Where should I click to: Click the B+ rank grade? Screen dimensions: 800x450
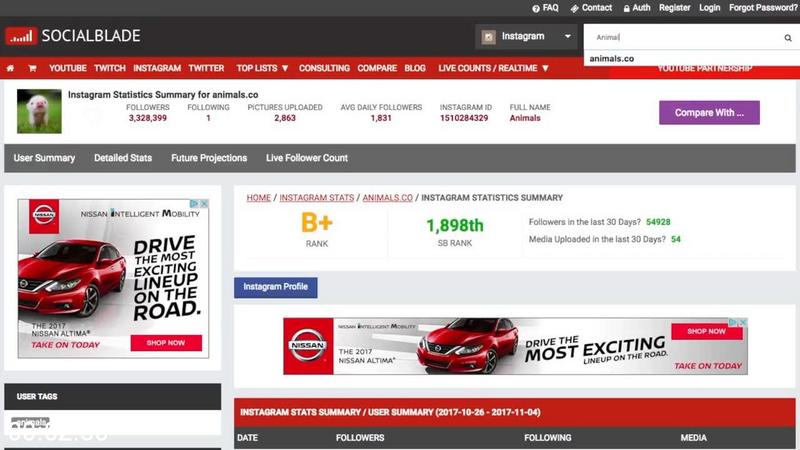pyautogui.click(x=317, y=223)
